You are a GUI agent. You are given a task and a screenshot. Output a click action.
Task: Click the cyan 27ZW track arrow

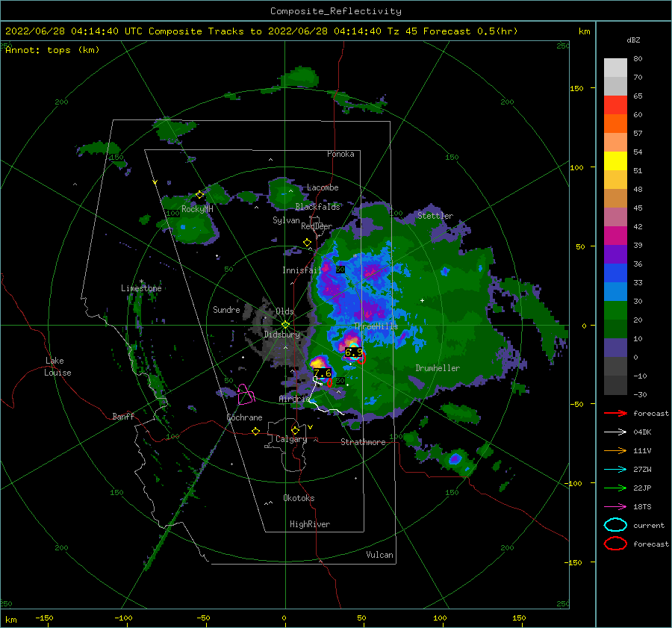pos(615,470)
